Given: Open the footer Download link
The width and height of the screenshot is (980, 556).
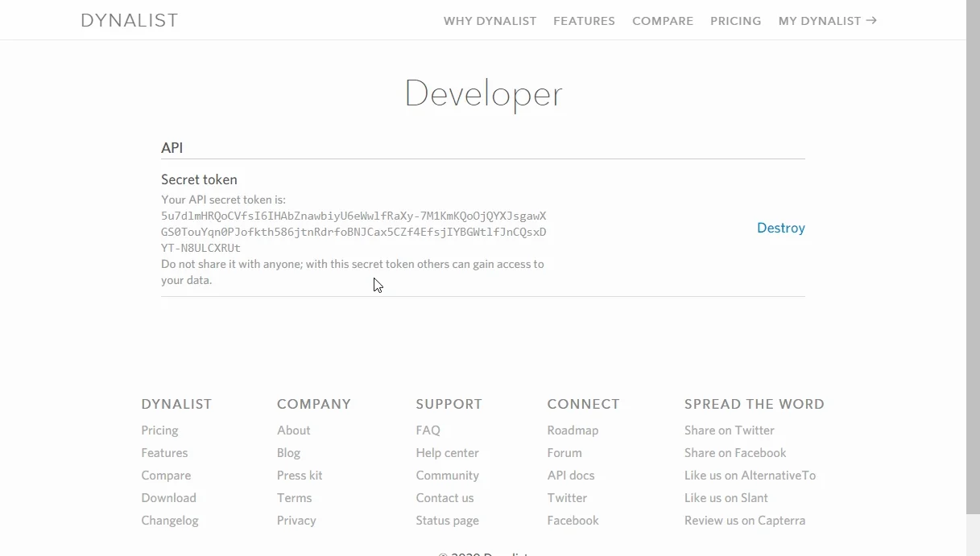Looking at the screenshot, I should [168, 498].
